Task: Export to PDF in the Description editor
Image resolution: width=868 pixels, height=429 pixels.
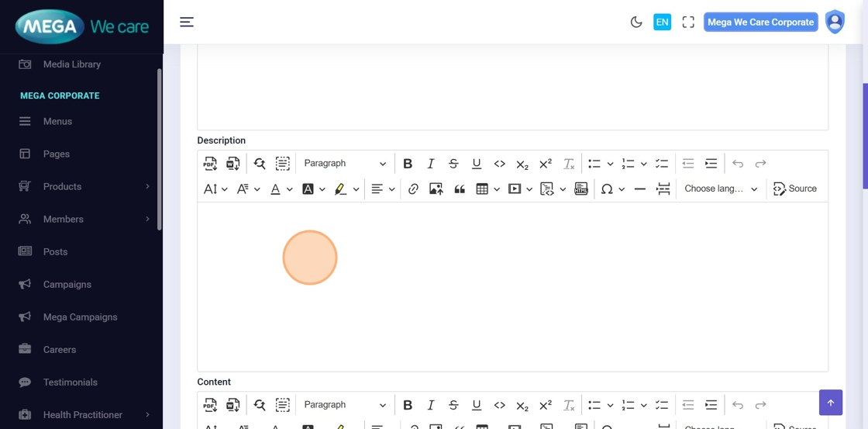Action: [210, 164]
